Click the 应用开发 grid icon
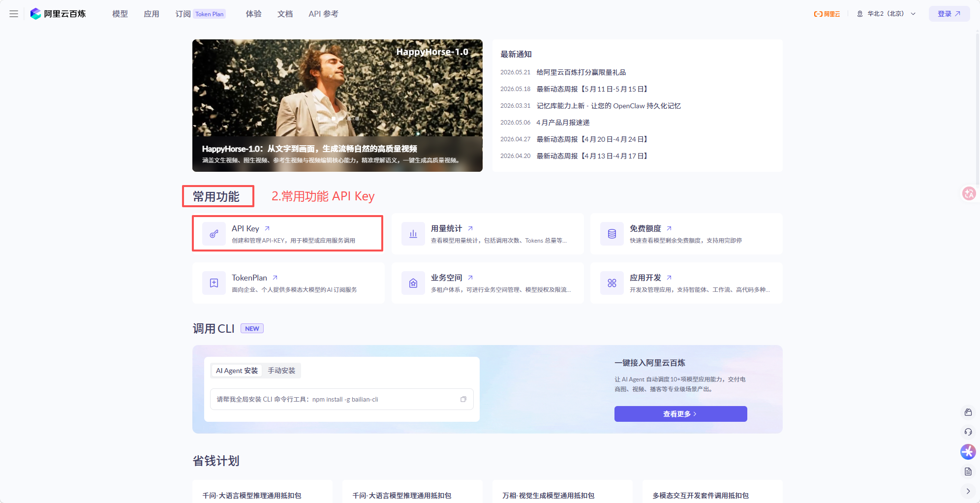Image resolution: width=980 pixels, height=503 pixels. pos(612,283)
